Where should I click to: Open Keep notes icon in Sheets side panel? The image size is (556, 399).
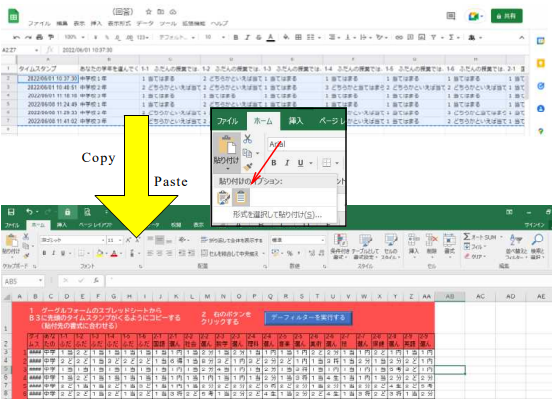540,63
